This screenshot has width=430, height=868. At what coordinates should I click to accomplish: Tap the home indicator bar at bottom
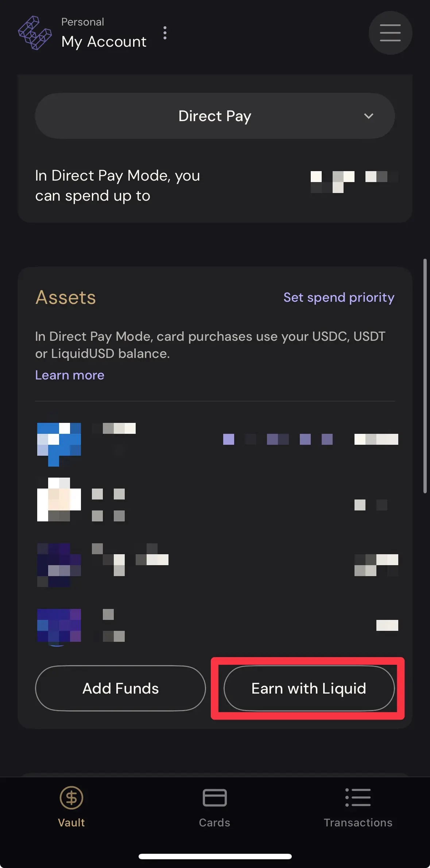(215, 856)
